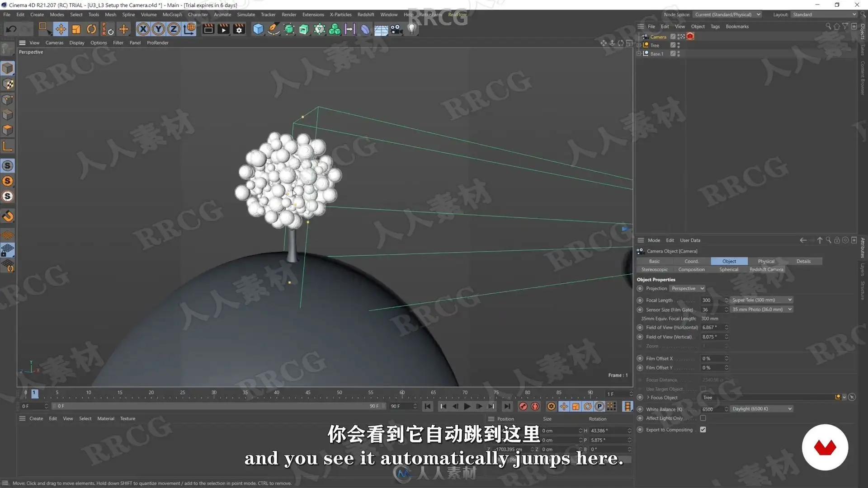Open the Super Tele (300 mm) preset dropdown
The image size is (868, 488).
762,300
